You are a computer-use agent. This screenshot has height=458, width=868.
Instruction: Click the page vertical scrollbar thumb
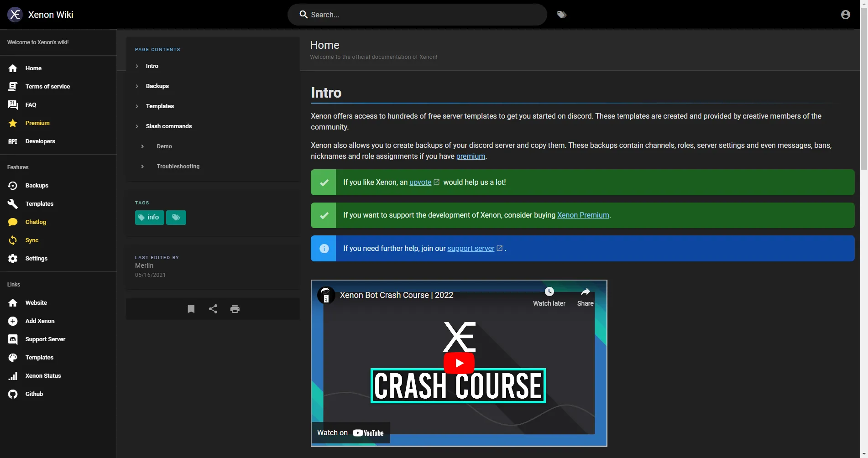pyautogui.click(x=864, y=89)
